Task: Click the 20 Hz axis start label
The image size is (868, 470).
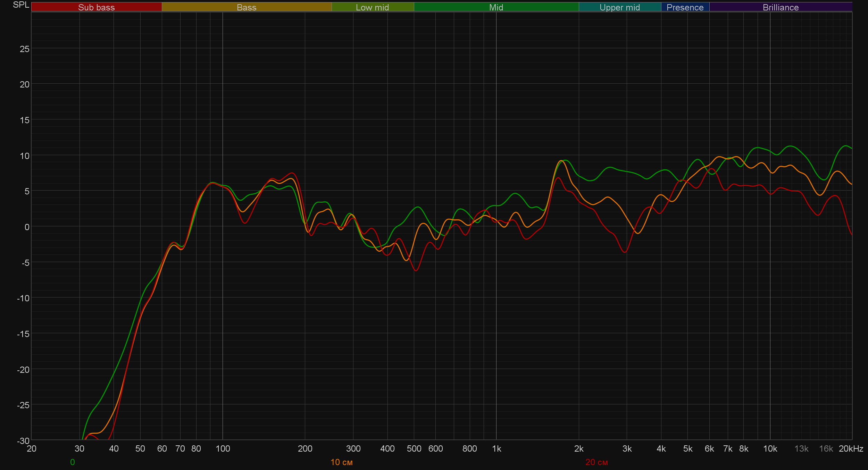Action: coord(32,449)
